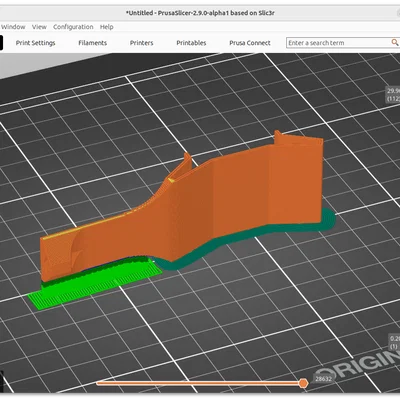Viewport: 400px width, 400px height.
Task: Open the Configuration menu
Action: click(x=73, y=27)
